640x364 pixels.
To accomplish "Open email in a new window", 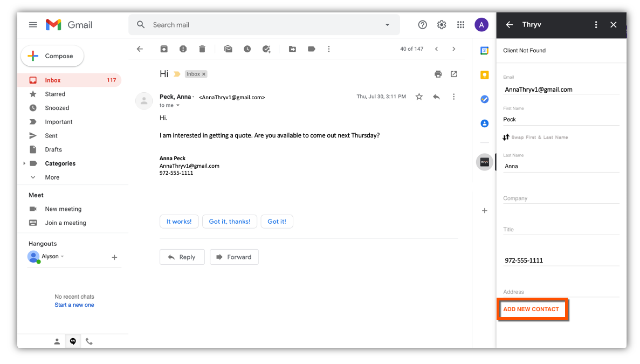I will coord(454,74).
